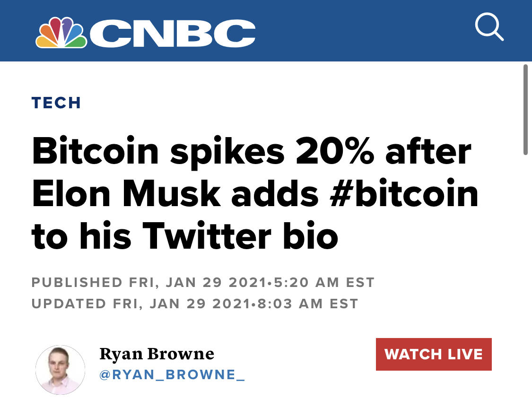The width and height of the screenshot is (532, 408).
Task: Open the TECH section link
Action: click(x=56, y=103)
